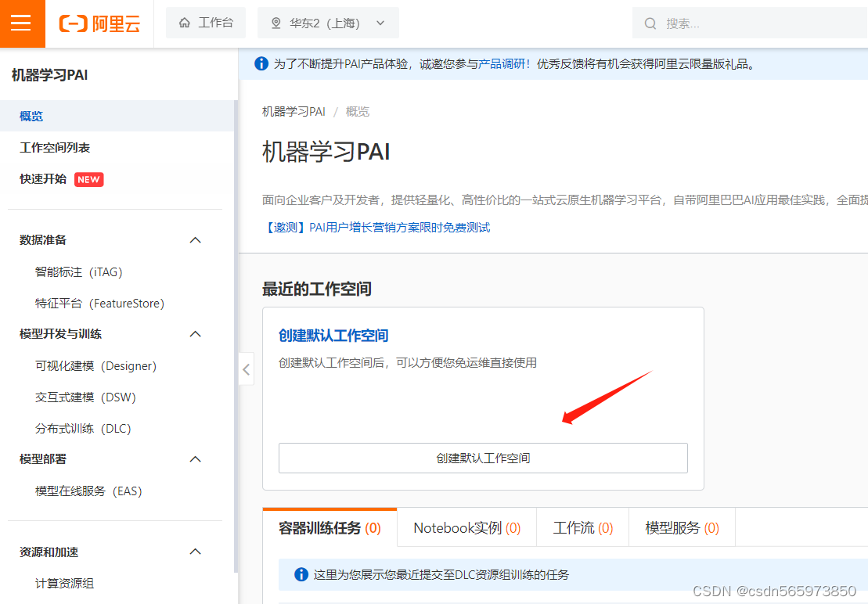Click the 机器学习PAI page heading
868x604 pixels.
(326, 152)
